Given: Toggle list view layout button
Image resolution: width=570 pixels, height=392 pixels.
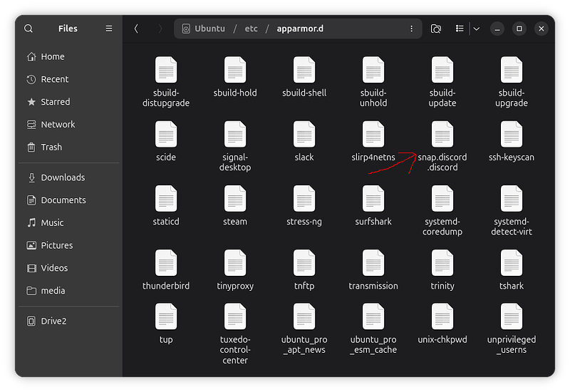Looking at the screenshot, I should point(460,29).
